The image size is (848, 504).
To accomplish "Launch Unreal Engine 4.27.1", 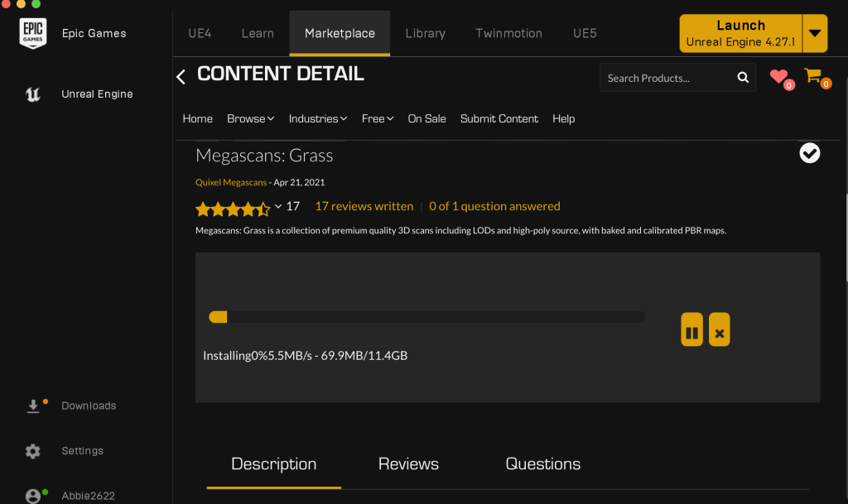I will pyautogui.click(x=740, y=33).
